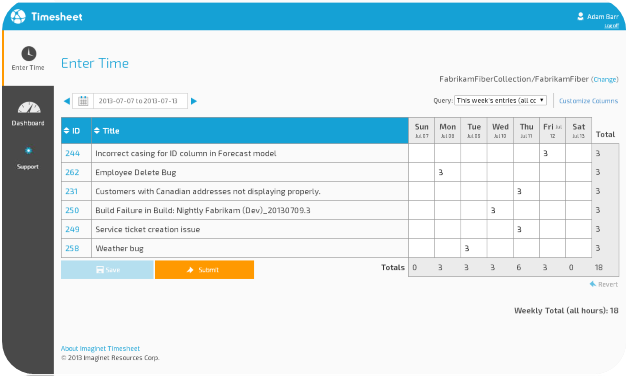Viewport: 626px width, 376px height.
Task: Click Wed column header
Action: 500,131
